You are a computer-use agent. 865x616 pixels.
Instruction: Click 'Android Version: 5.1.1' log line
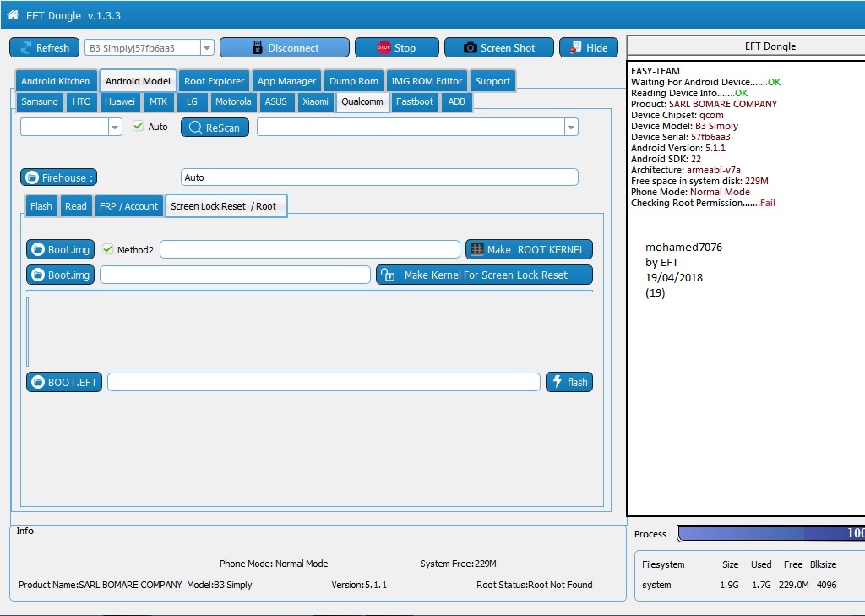tap(678, 148)
